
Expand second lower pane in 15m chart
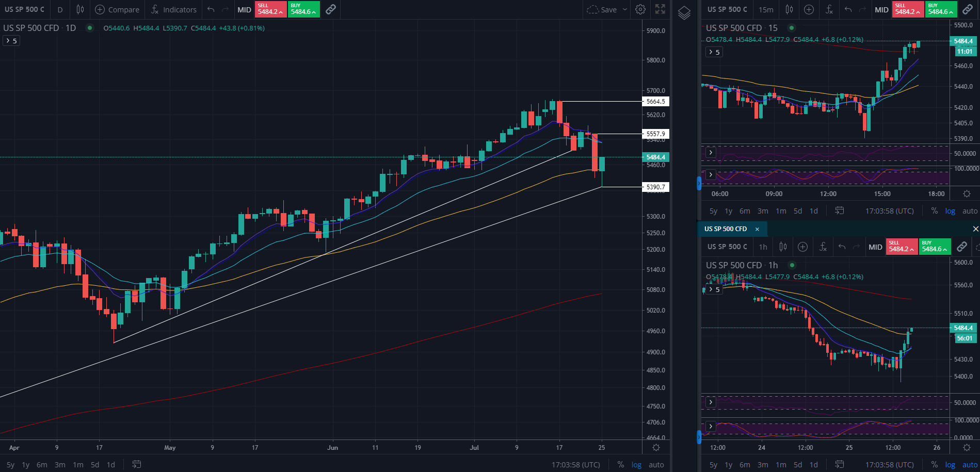[711, 175]
